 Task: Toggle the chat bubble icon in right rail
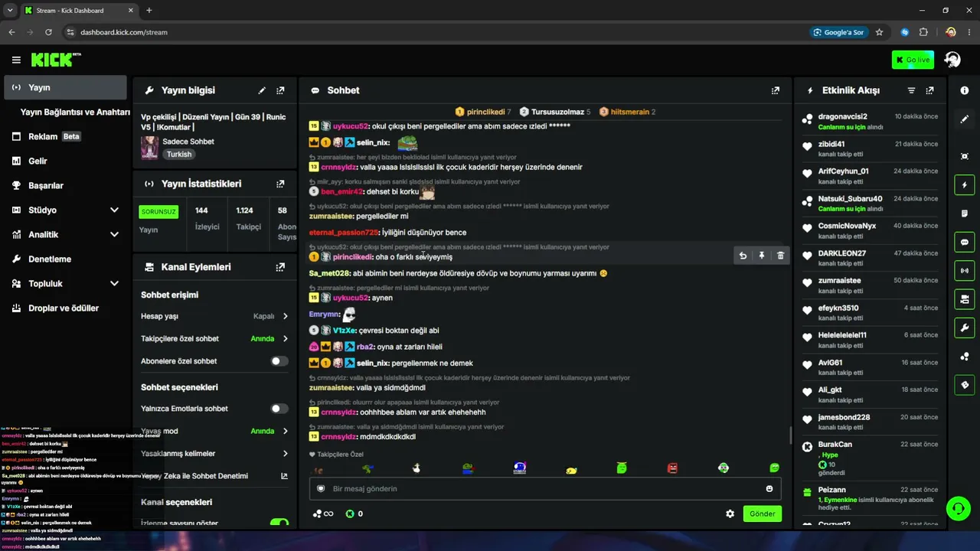tap(965, 242)
